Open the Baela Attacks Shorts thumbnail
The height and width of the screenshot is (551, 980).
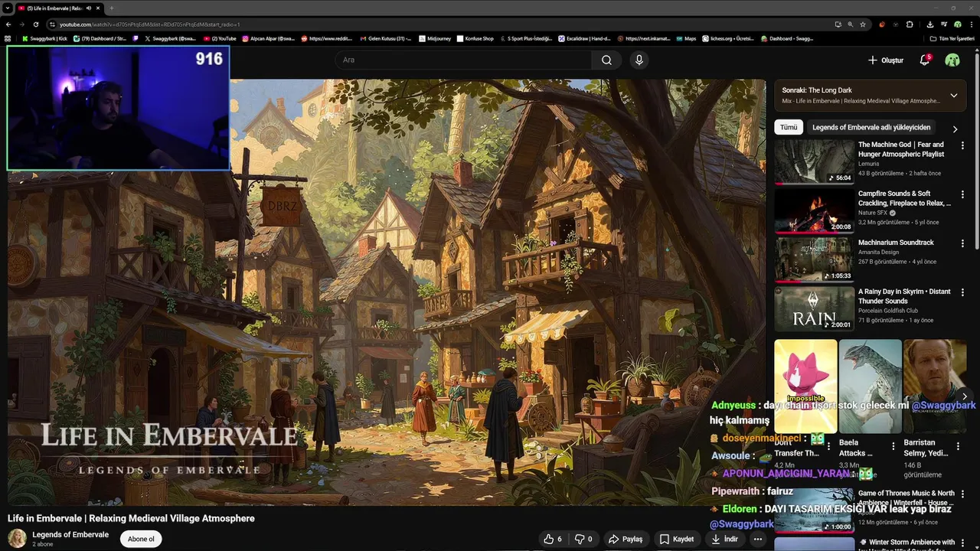tap(870, 386)
